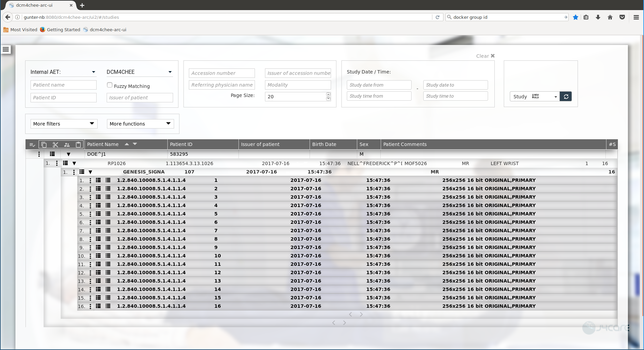The image size is (644, 350).
Task: Open the DCM4CHEE AET dropdown
Action: (140, 72)
